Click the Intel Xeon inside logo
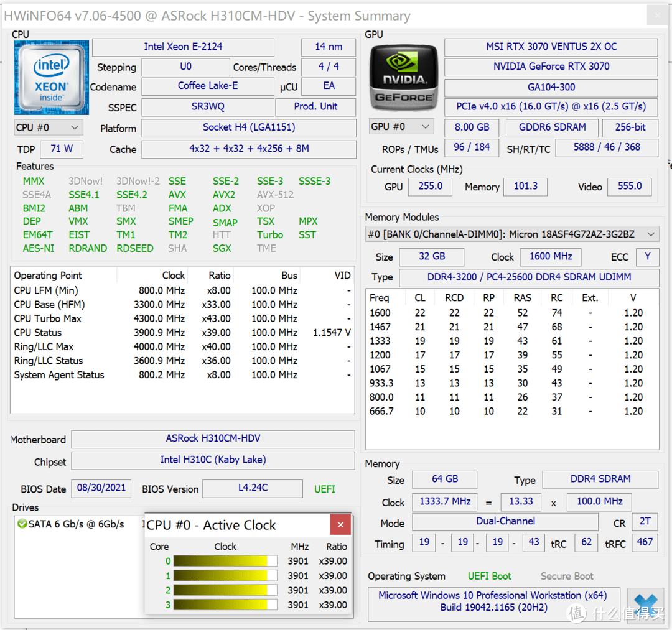 pos(52,78)
